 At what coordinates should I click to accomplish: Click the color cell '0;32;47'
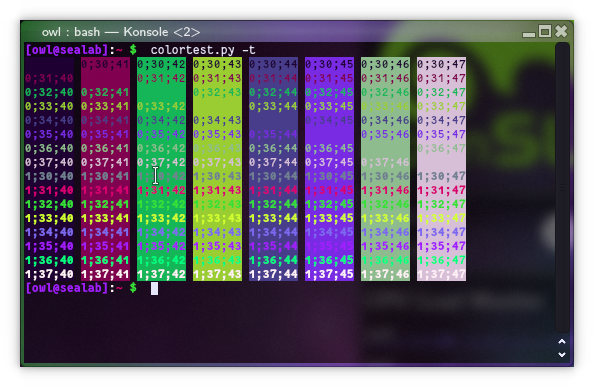pos(441,92)
